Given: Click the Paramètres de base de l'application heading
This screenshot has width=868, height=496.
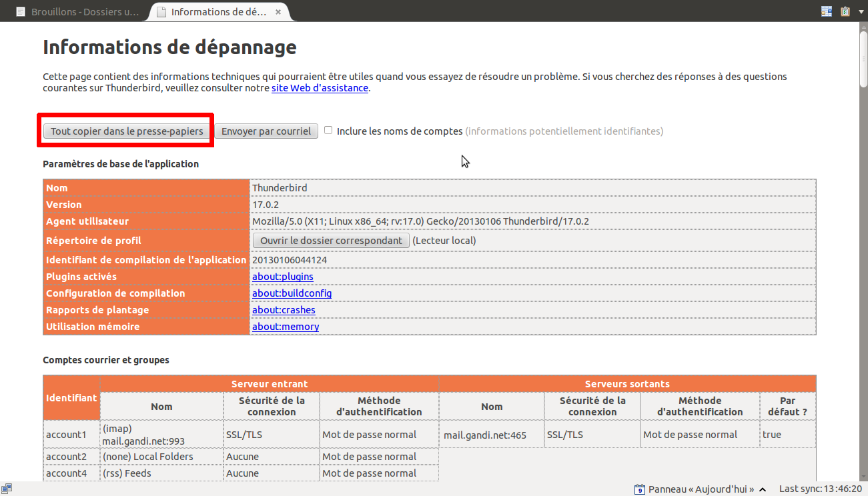Looking at the screenshot, I should (121, 164).
